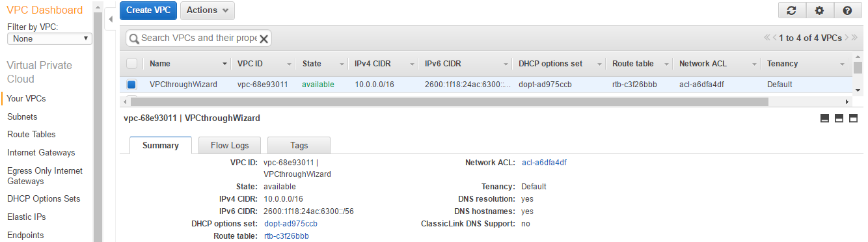This screenshot has height=242, width=868.
Task: Toggle the select-all checkbox in header
Action: tap(132, 64)
